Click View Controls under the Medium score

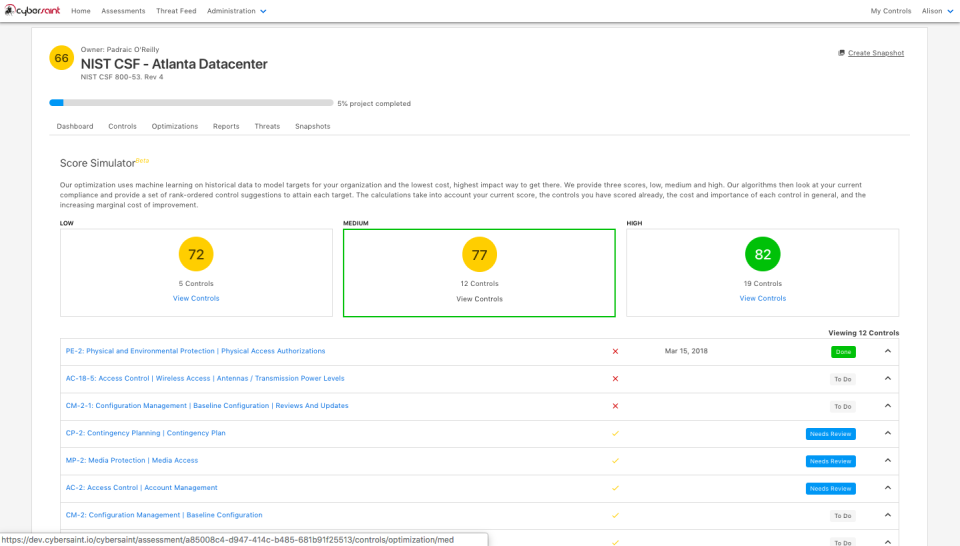coord(479,299)
